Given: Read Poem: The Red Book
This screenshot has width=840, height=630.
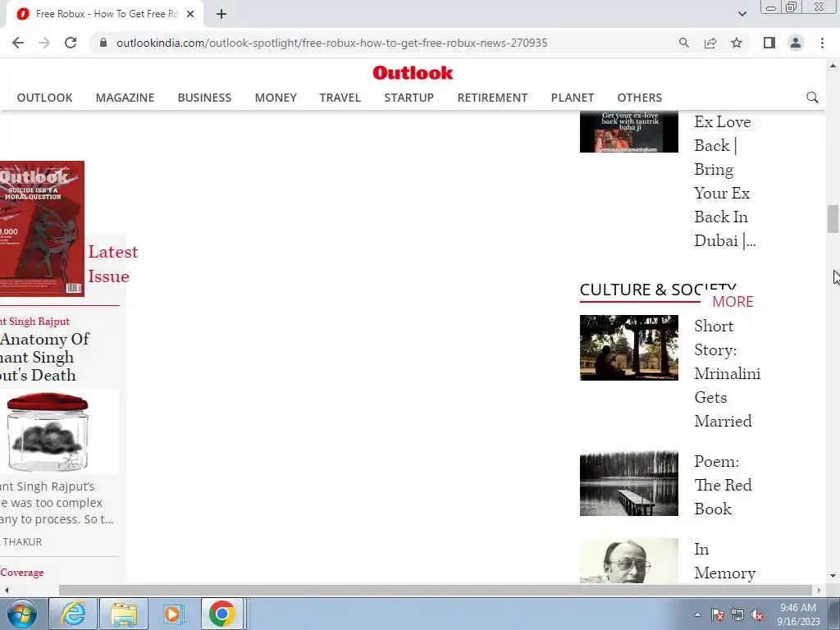Looking at the screenshot, I should 723,485.
